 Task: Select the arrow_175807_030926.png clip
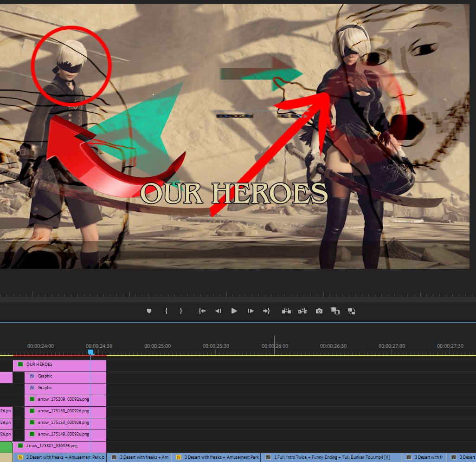point(59,447)
